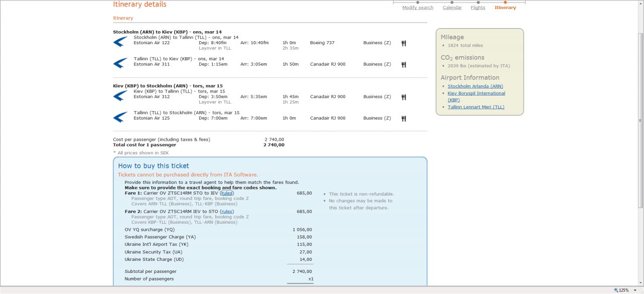The image size is (644, 294).
Task: Open Kiev Boryspil International airport link
Action: coord(476,93)
